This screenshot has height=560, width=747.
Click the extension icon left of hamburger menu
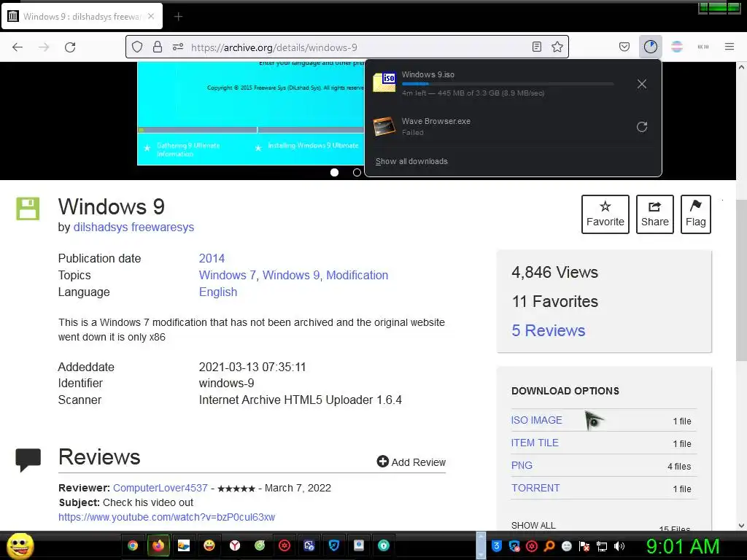pyautogui.click(x=703, y=47)
